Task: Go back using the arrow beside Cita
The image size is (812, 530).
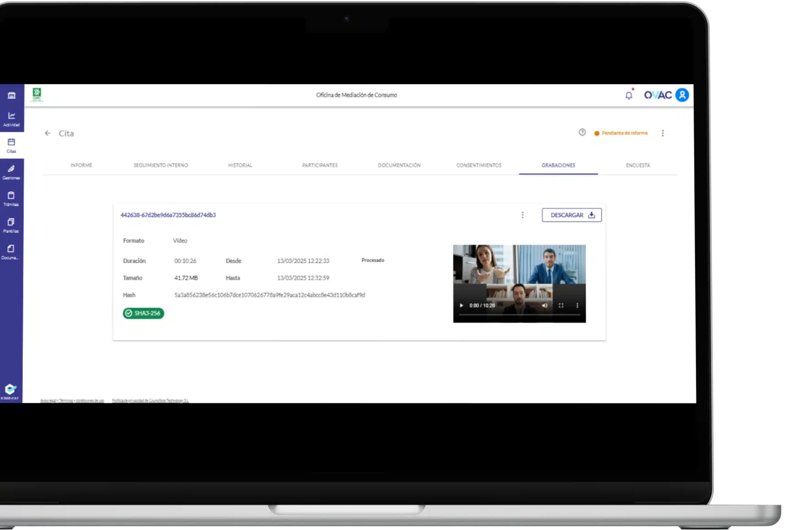Action: pyautogui.click(x=48, y=133)
